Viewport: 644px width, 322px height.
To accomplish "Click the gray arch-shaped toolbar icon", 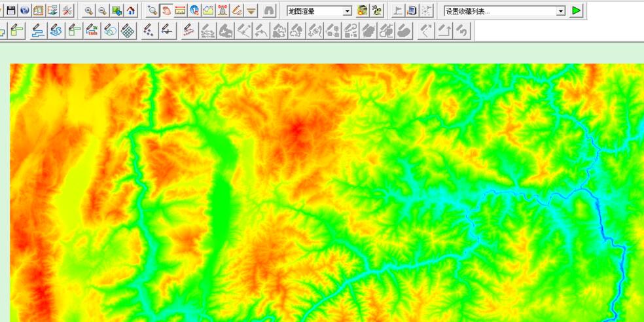I will (x=270, y=10).
